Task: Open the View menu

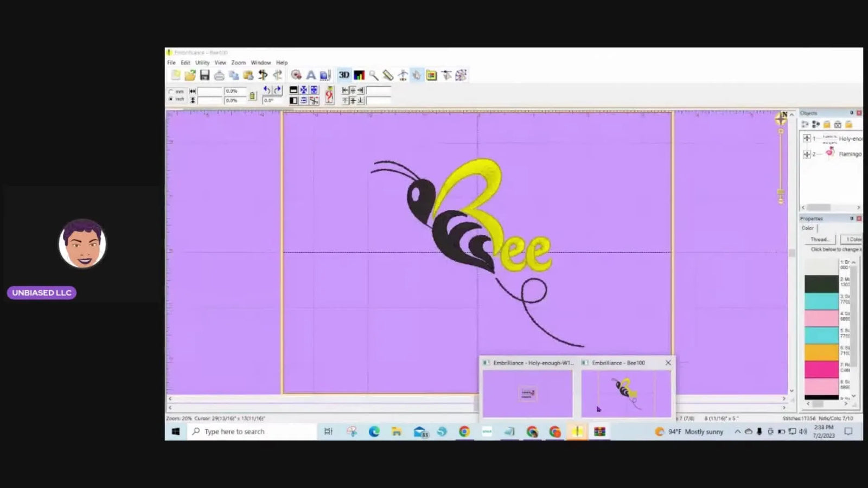Action: click(x=220, y=63)
